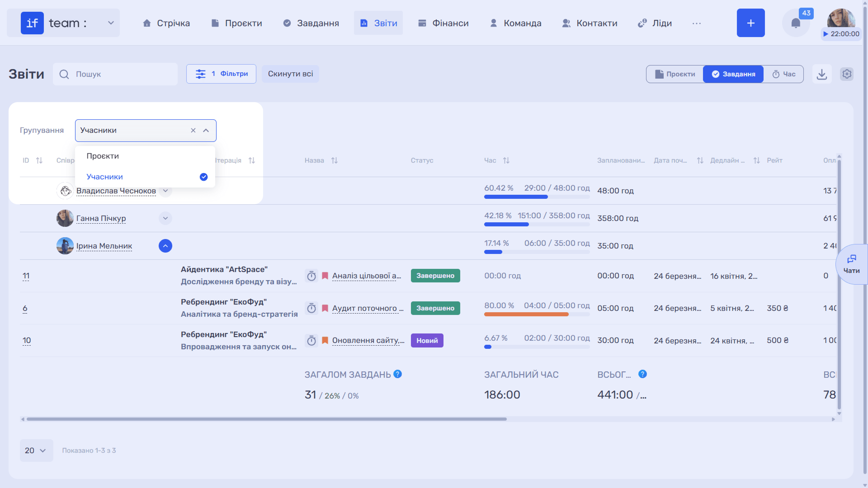Sort by Дедлайн column arrows
This screenshot has width=868, height=488.
coord(757,160)
